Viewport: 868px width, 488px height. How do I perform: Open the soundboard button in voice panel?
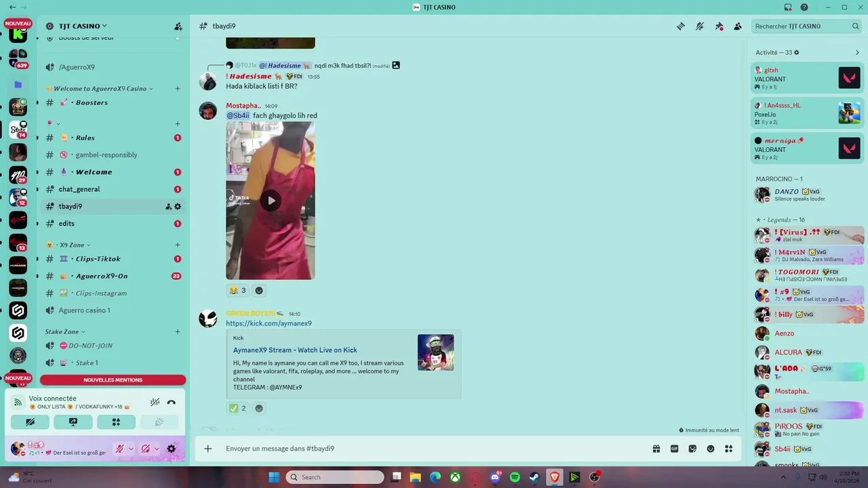(x=159, y=422)
